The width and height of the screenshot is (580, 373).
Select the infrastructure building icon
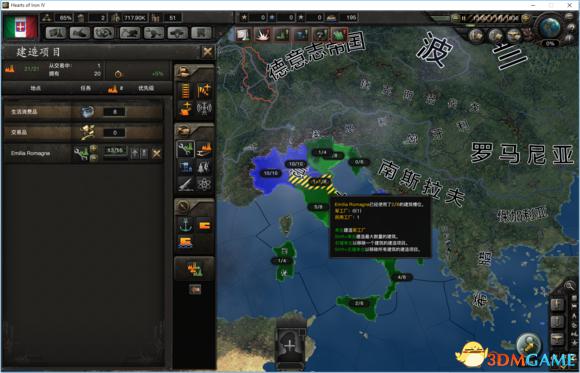(x=185, y=91)
